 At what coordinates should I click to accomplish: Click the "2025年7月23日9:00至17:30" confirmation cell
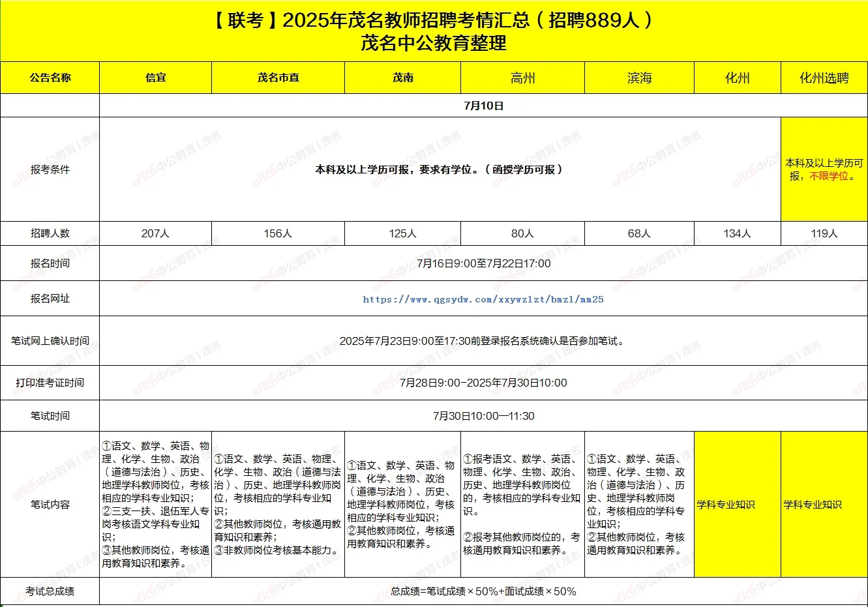484,341
